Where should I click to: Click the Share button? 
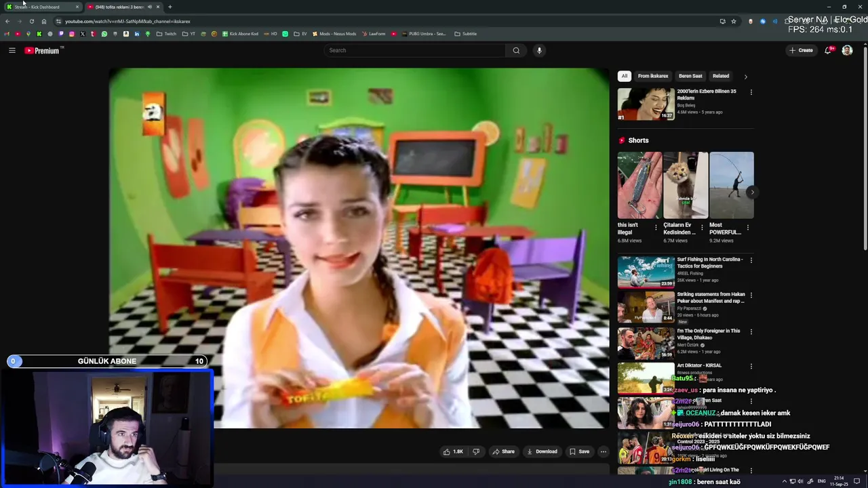point(503,451)
